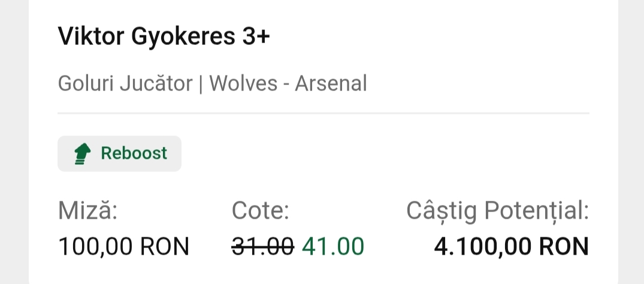Click the Miză label
Screen dimensions: 644x284
[x=87, y=210]
